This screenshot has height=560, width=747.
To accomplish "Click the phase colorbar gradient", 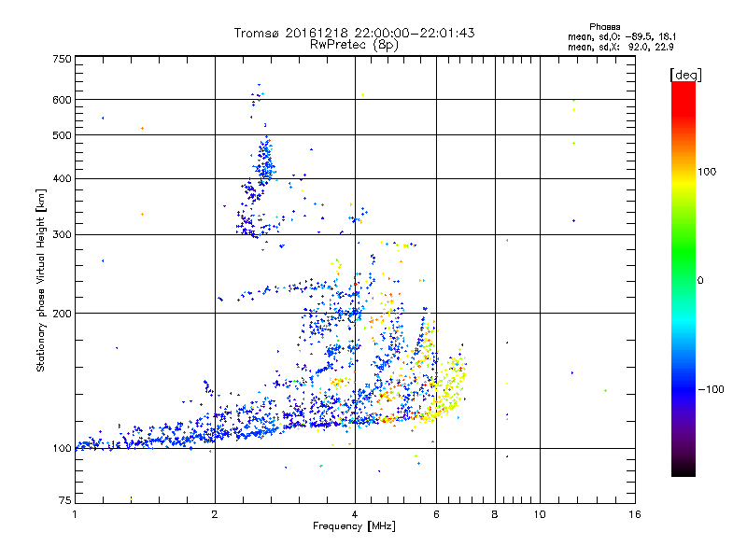I will click(x=684, y=278).
